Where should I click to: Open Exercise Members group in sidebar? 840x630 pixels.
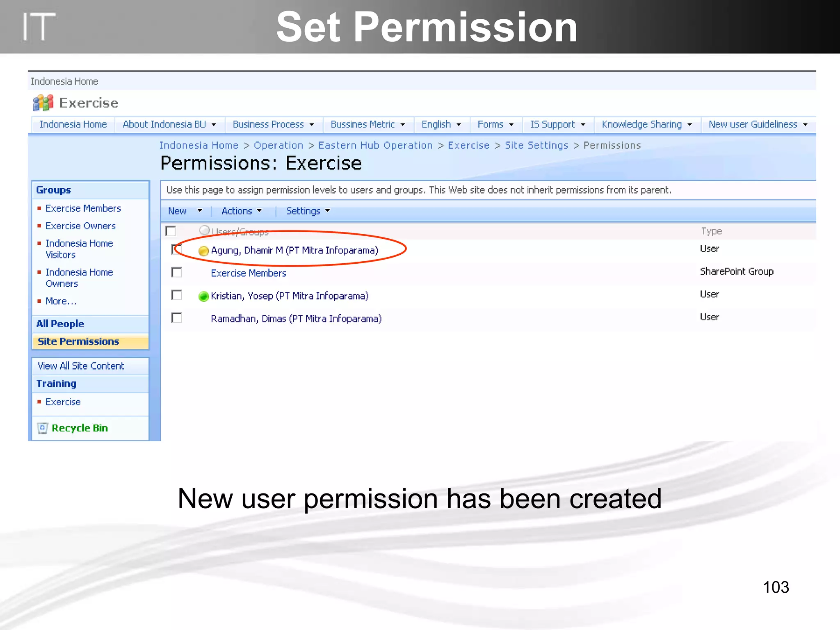[83, 208]
